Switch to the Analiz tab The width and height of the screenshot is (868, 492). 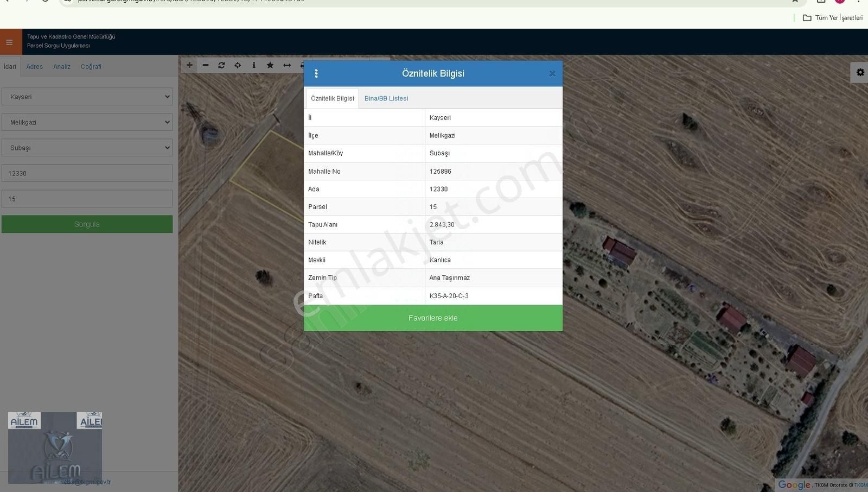click(x=62, y=67)
